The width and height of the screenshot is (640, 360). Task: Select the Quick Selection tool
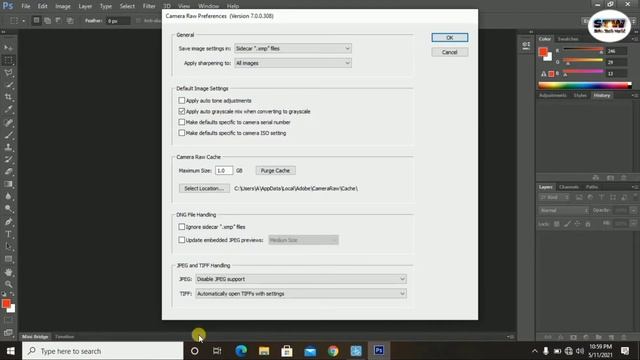point(8,85)
